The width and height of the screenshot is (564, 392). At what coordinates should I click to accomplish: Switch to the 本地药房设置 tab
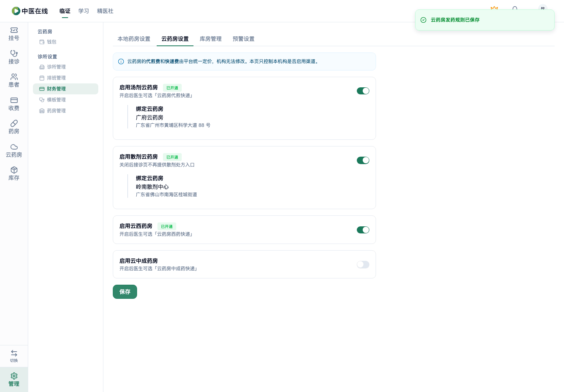(134, 39)
